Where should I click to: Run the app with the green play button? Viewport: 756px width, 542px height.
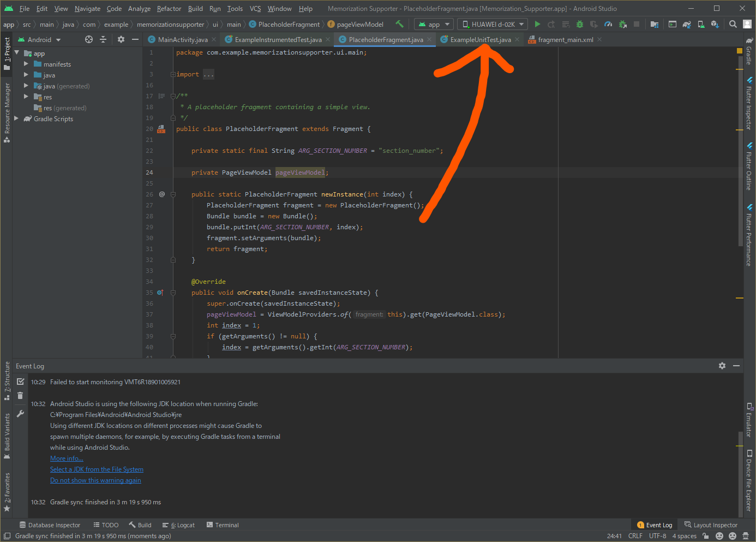537,24
